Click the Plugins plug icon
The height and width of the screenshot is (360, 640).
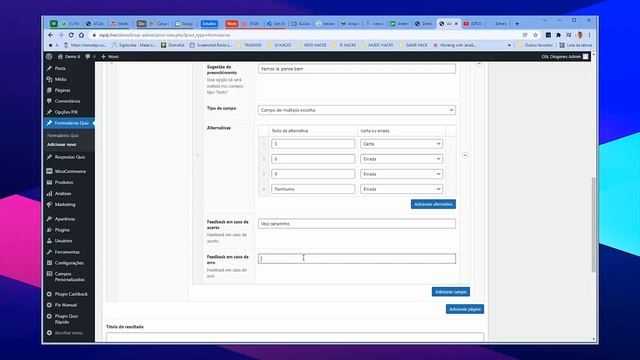(49, 230)
